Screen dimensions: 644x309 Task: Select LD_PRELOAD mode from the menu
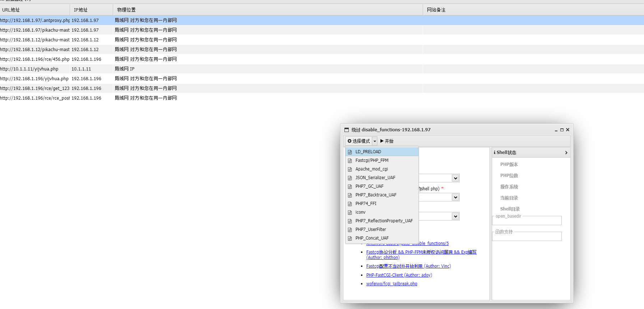[382, 152]
